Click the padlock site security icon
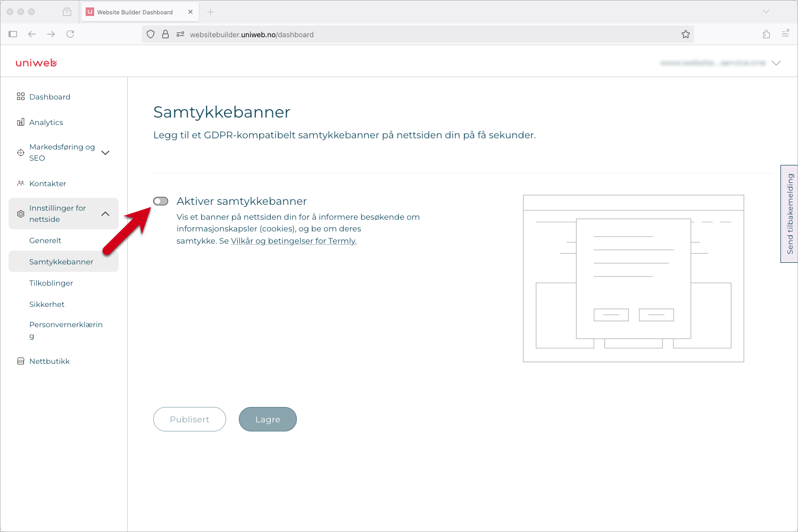 coord(165,34)
